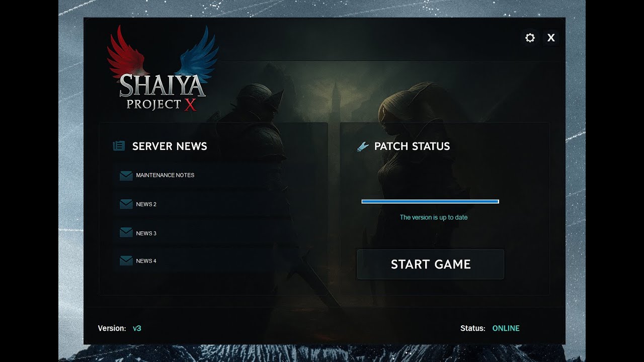The width and height of the screenshot is (644, 362).
Task: Click the 'Version:' label
Action: (112, 328)
